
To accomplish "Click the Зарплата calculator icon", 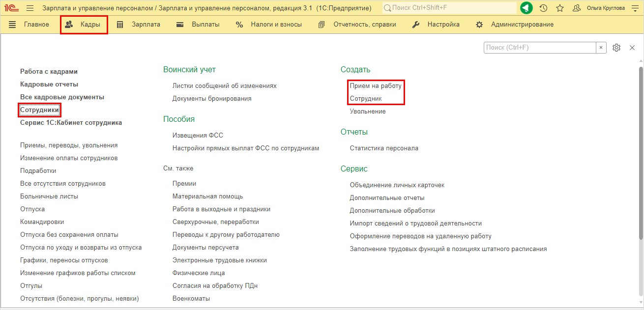I will [x=120, y=25].
